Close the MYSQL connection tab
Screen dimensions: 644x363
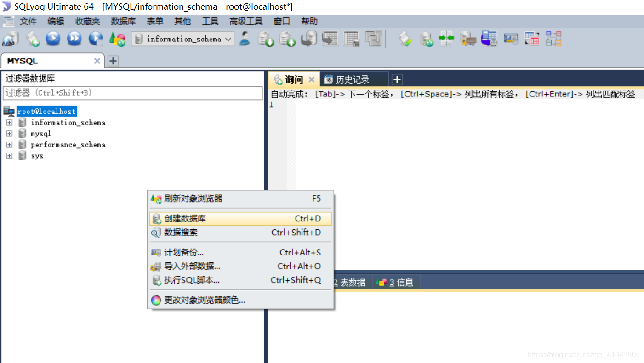coord(97,61)
